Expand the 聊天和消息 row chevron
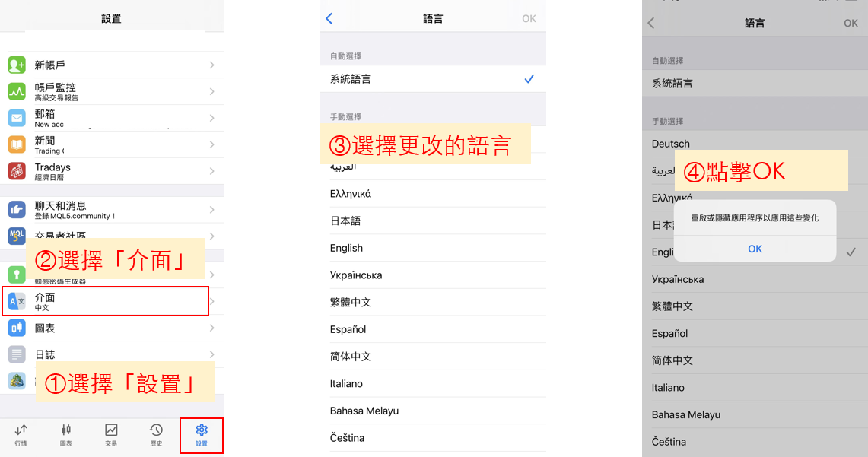The image size is (868, 457). (x=212, y=210)
